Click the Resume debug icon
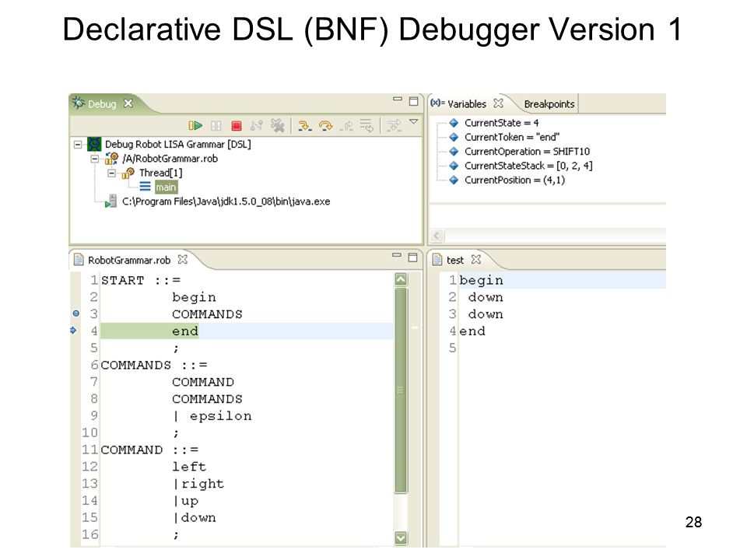The width and height of the screenshot is (747, 560). [x=195, y=126]
